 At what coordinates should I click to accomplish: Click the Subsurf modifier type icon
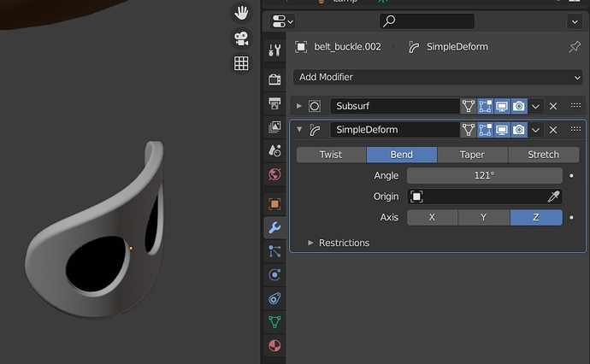coord(315,107)
